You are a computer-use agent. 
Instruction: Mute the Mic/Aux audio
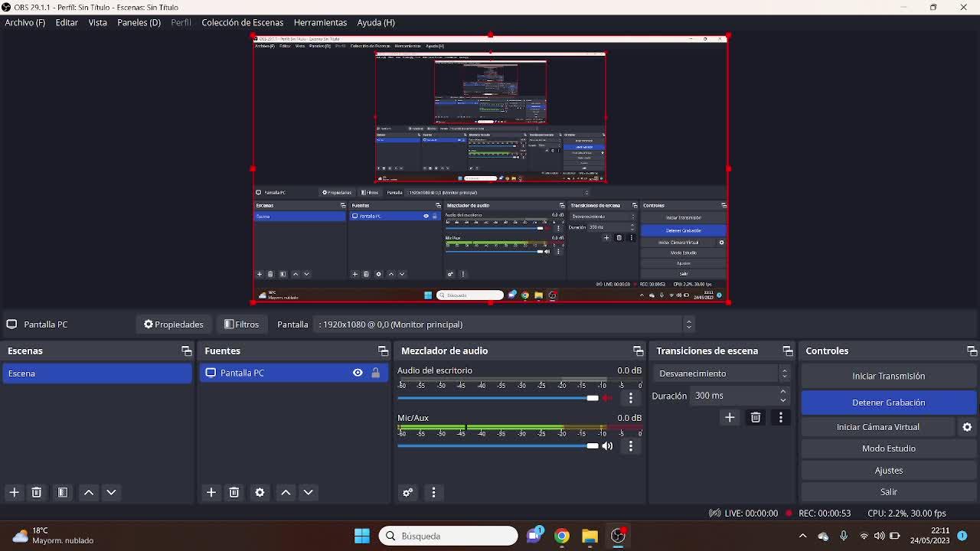click(x=607, y=445)
